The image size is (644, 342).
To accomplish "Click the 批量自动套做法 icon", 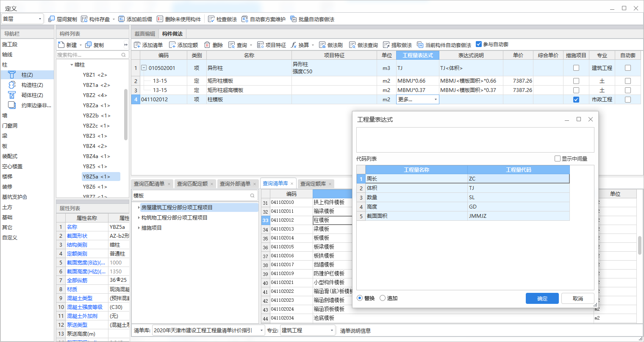I will pyautogui.click(x=293, y=19).
